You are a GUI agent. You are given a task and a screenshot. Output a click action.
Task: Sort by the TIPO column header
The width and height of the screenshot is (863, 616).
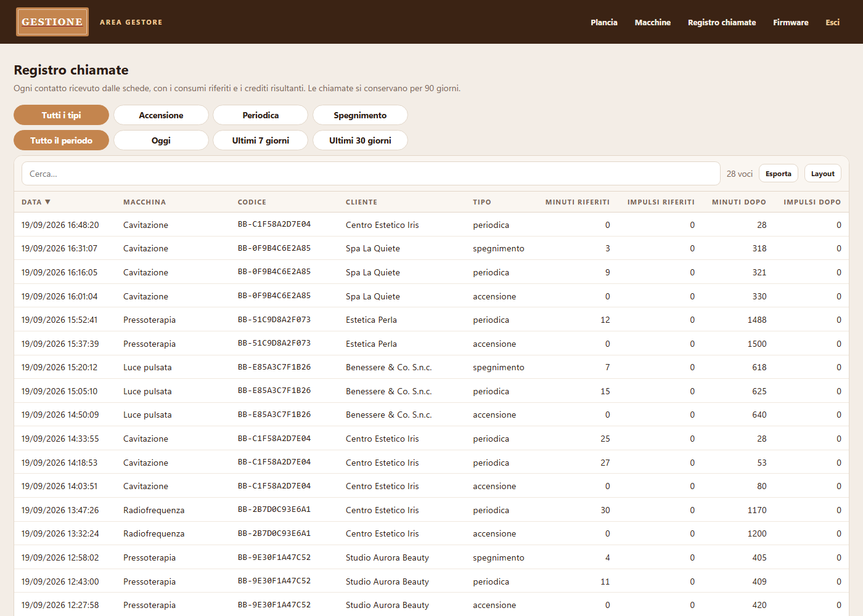482,202
